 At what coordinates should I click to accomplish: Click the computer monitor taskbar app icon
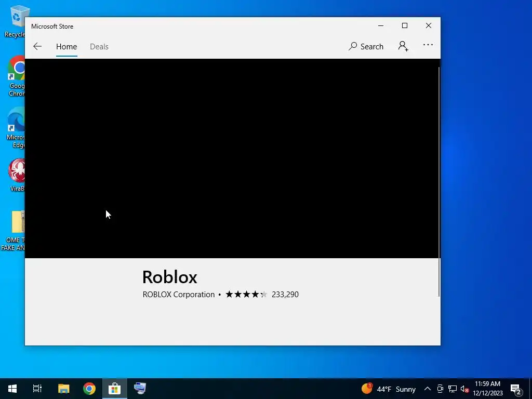pos(140,389)
